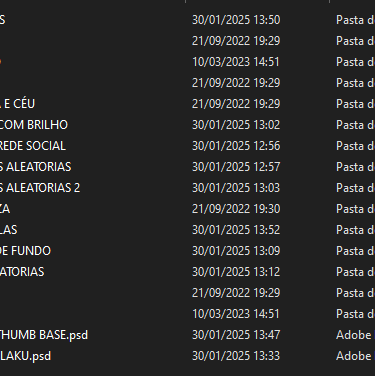Select the file ending in LAKU.psd

[x=25, y=356]
